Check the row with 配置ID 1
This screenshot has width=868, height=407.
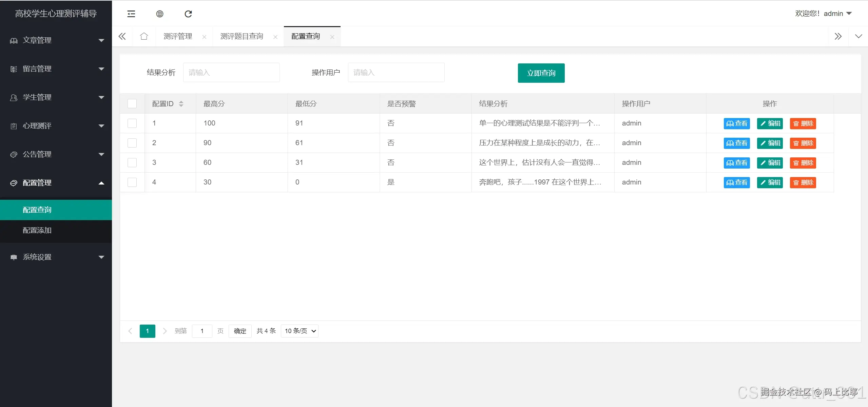[132, 123]
